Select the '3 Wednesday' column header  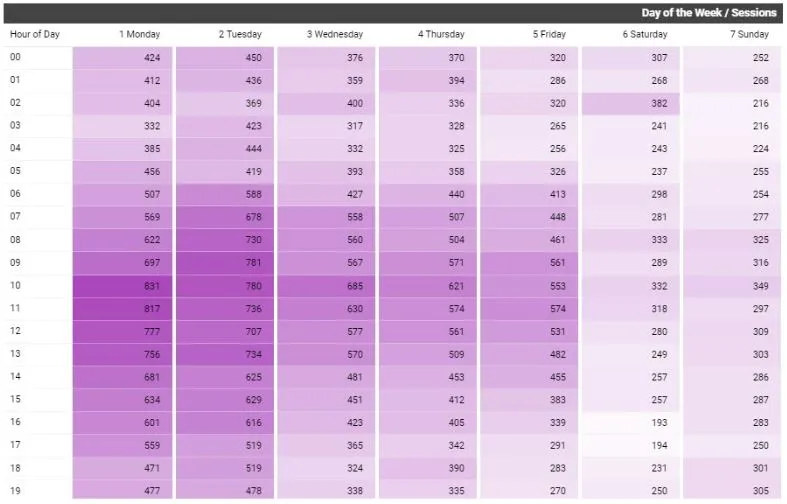coord(335,34)
